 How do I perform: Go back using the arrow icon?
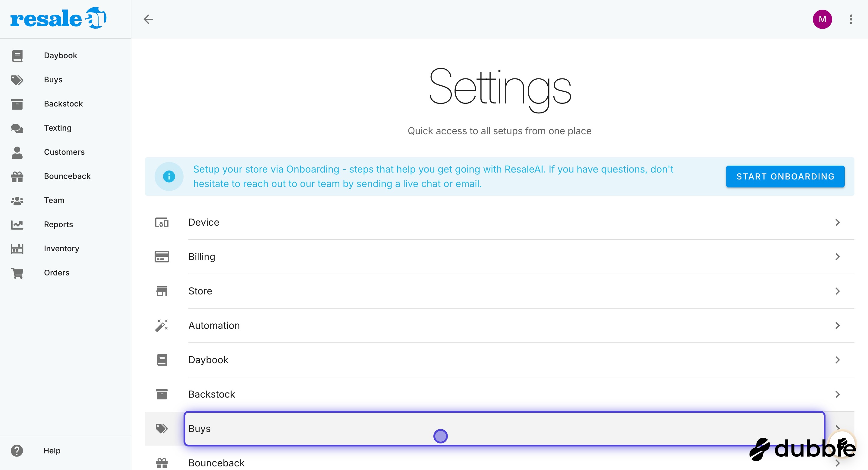point(148,19)
